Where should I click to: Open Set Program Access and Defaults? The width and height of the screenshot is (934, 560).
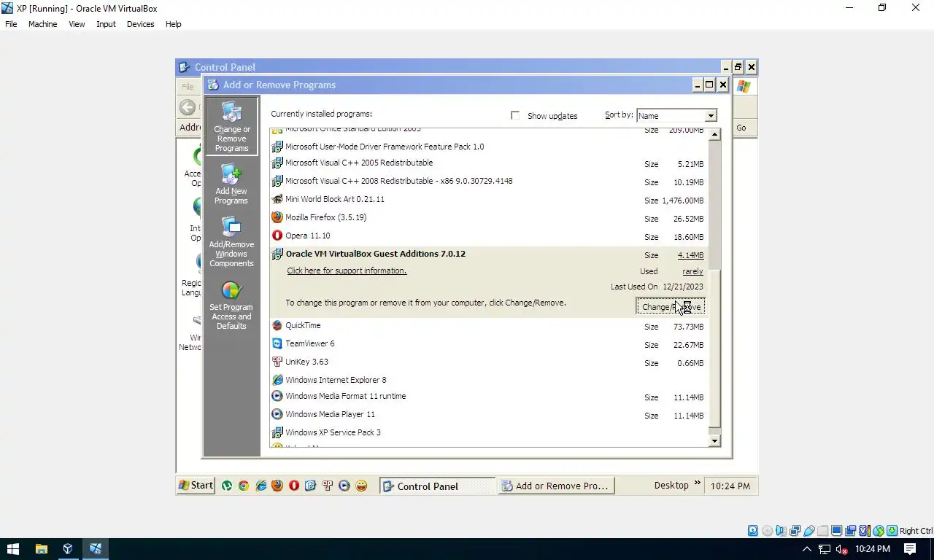231,306
